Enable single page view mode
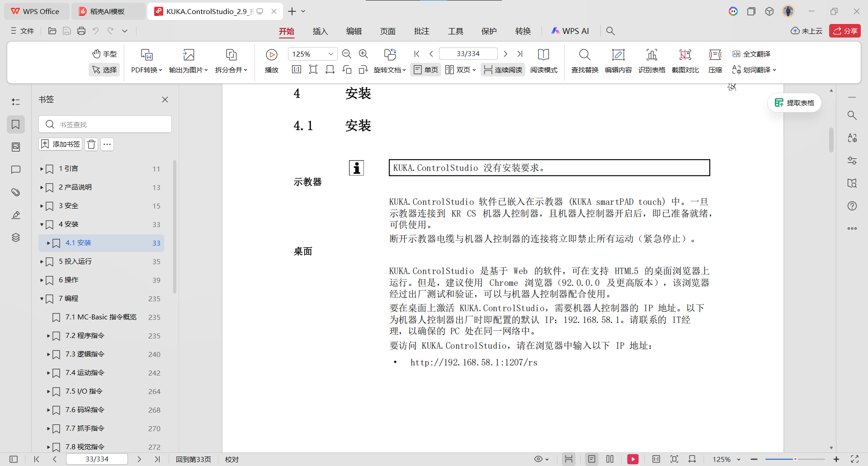The height and width of the screenshot is (466, 868). click(x=426, y=70)
